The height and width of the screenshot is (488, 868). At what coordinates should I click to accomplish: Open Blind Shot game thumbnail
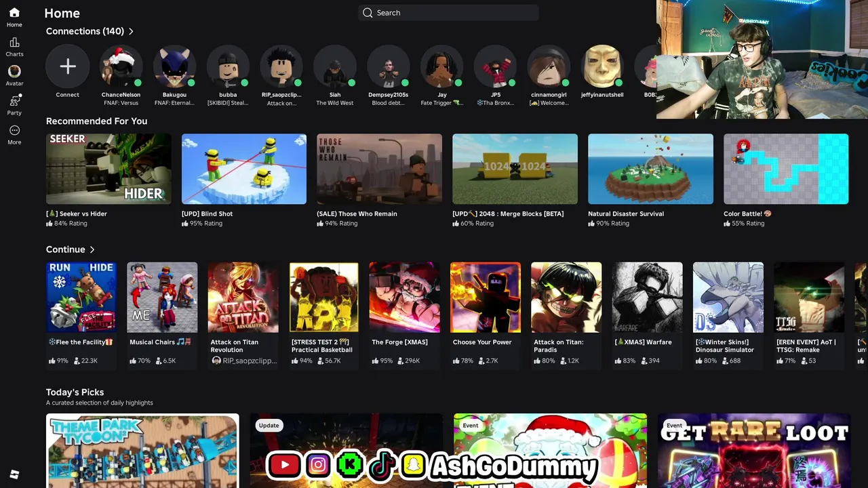[x=244, y=169]
